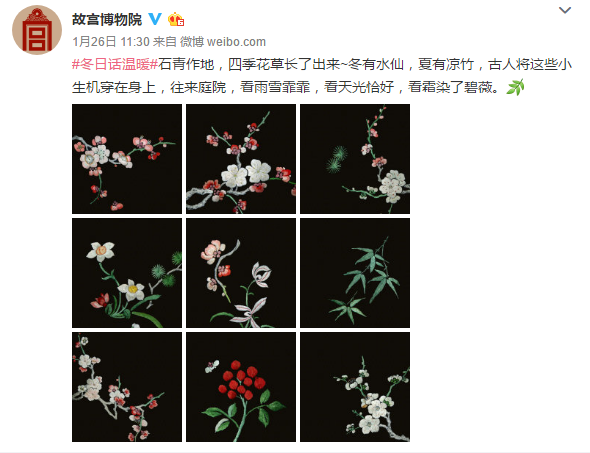This screenshot has height=453, width=590.
Task: Open the red berries with butterfly thumbnail
Action: [241, 387]
